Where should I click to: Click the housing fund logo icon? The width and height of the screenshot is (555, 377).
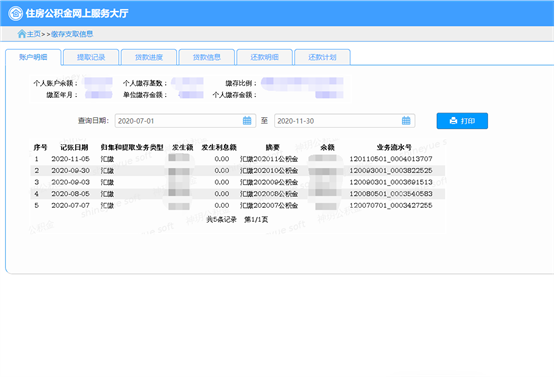point(16,13)
